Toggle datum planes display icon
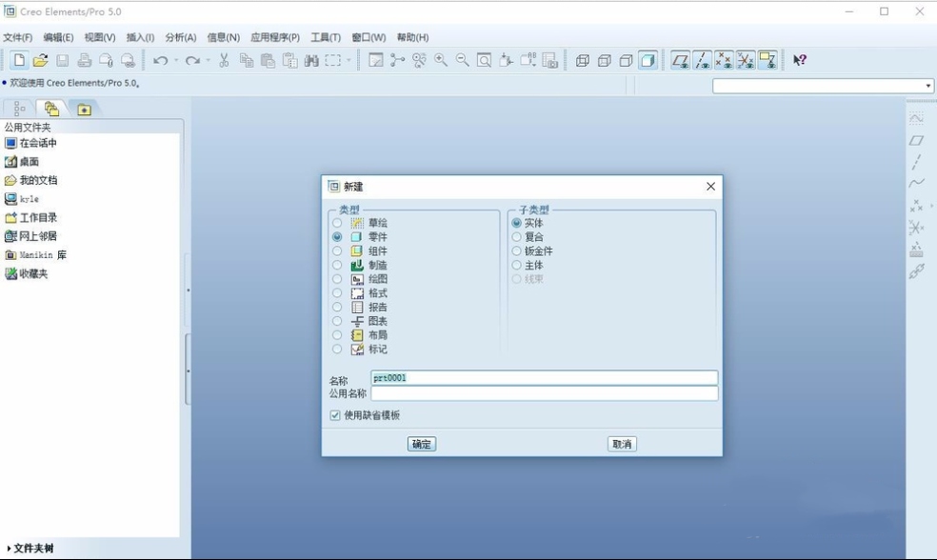Image resolution: width=937 pixels, height=560 pixels. coord(680,60)
